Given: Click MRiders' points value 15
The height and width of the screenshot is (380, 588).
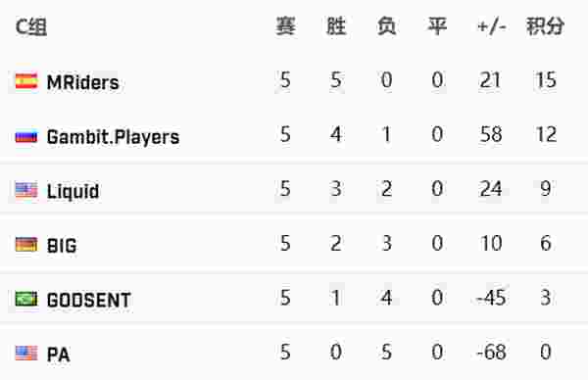Looking at the screenshot, I should (x=546, y=80).
